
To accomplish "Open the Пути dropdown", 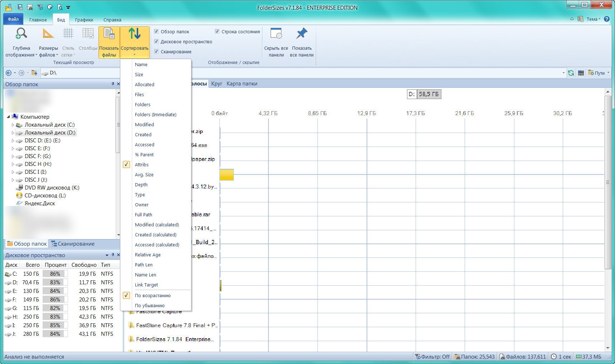I will point(599,73).
